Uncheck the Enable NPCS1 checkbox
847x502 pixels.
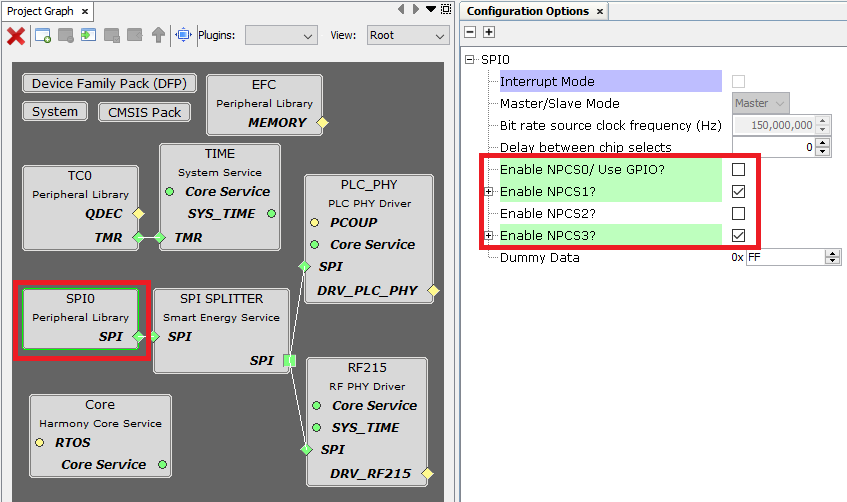738,192
